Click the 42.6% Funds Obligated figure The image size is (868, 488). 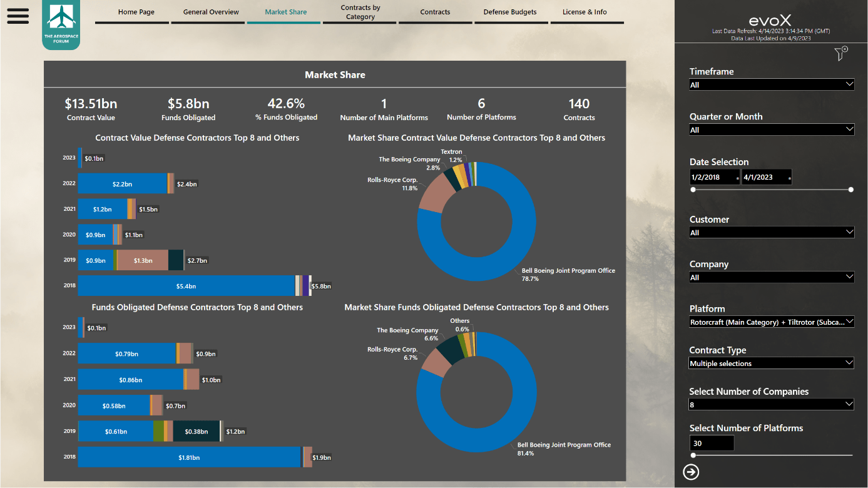click(286, 109)
